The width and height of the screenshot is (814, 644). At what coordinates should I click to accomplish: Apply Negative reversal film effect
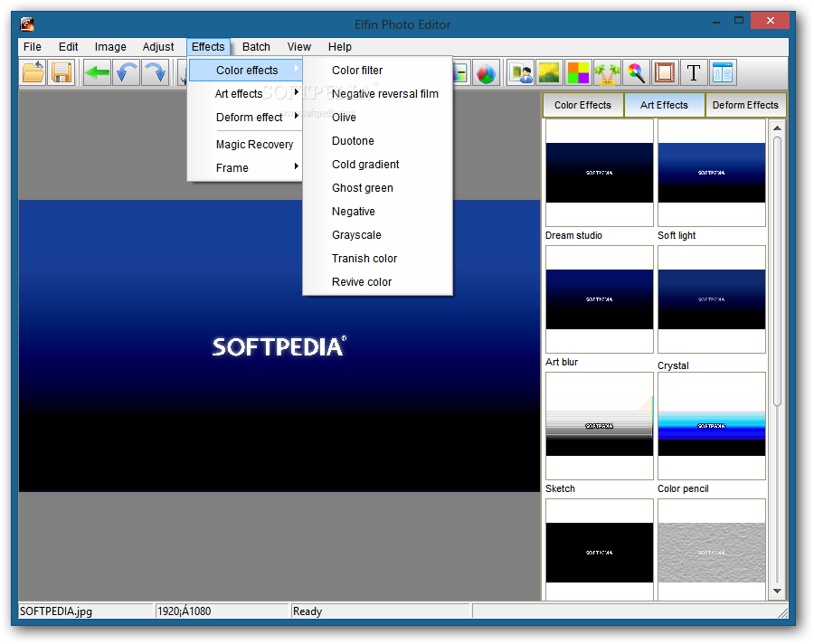(377, 93)
